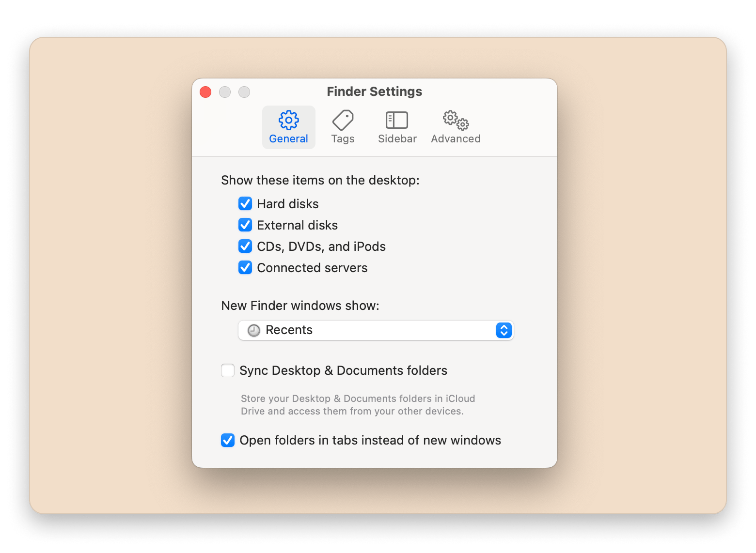Disable Open folders in tabs option
This screenshot has width=756, height=553.
[228, 440]
